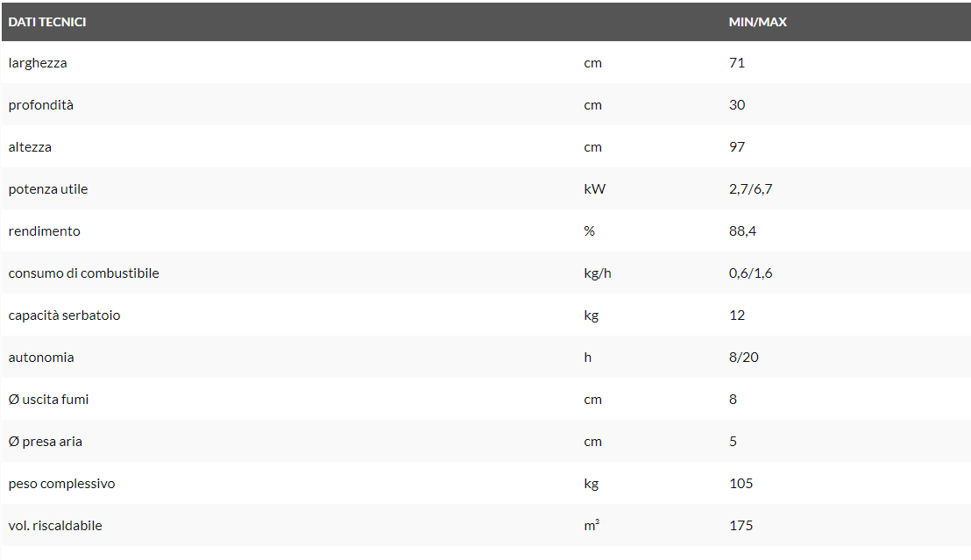
Task: Click the m³ unit cell
Action: (x=592, y=526)
